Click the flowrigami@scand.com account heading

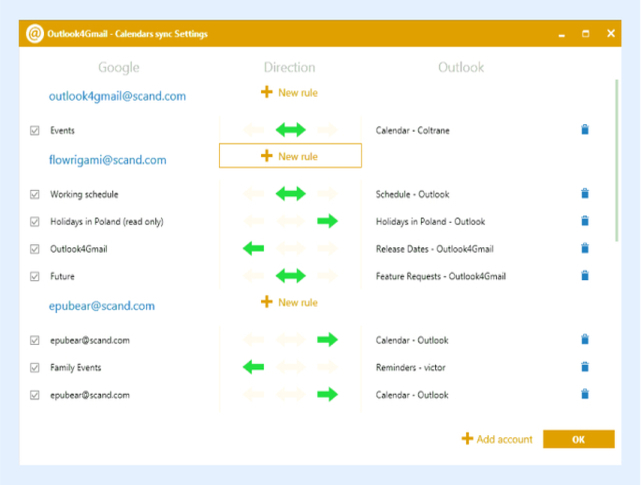[x=108, y=160]
